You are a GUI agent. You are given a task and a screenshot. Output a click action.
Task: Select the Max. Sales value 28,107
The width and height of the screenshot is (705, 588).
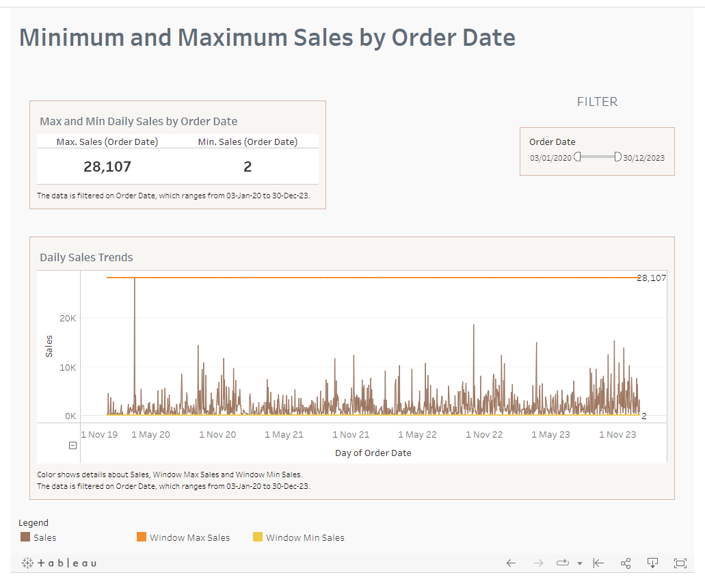tap(107, 165)
